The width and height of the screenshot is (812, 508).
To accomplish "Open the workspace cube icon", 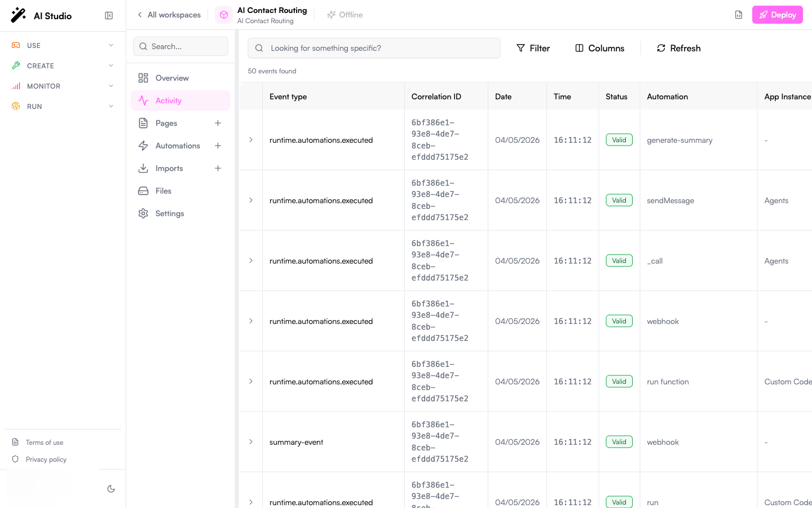I will [x=224, y=15].
